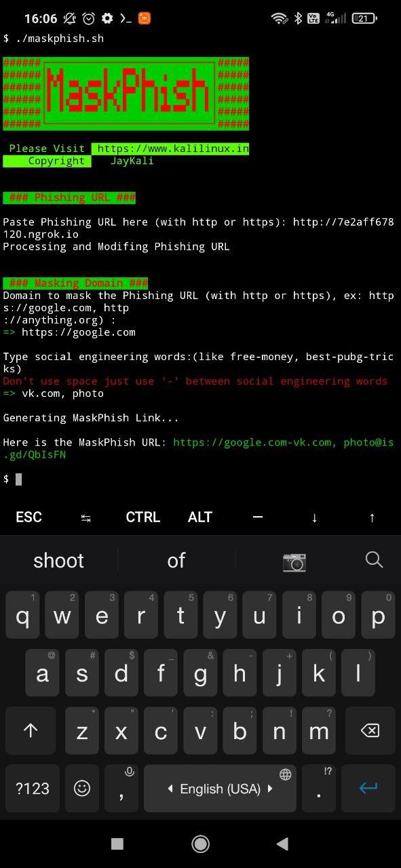
Task: Tap the tab key in terminal row
Action: point(86,517)
